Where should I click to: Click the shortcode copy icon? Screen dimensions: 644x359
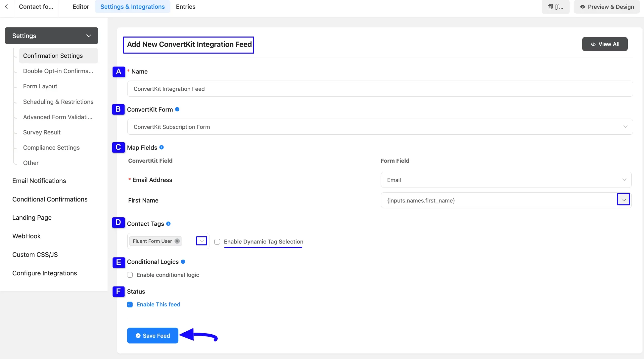550,7
